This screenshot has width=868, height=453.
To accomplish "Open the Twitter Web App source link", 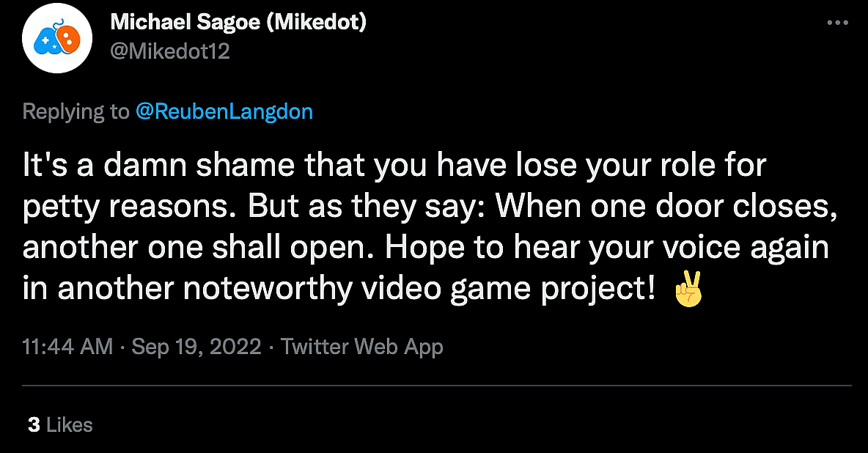I will coord(362,346).
